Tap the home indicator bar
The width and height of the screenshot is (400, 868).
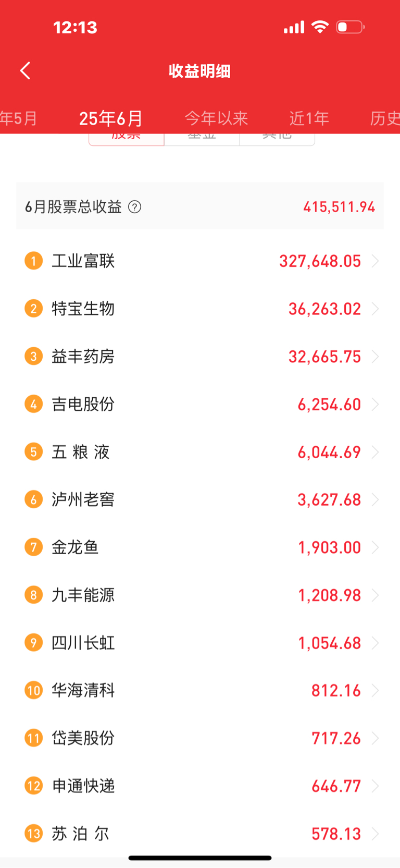tap(200, 858)
